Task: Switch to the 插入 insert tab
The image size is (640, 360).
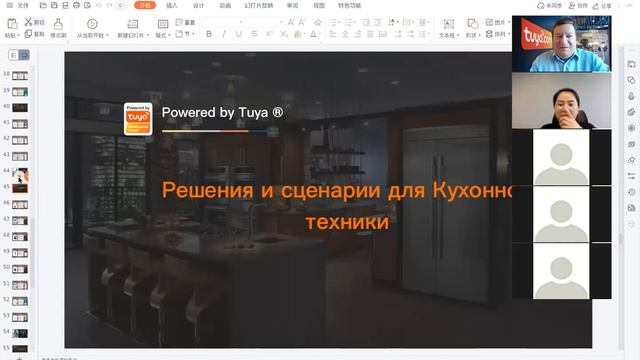Action: [x=172, y=5]
